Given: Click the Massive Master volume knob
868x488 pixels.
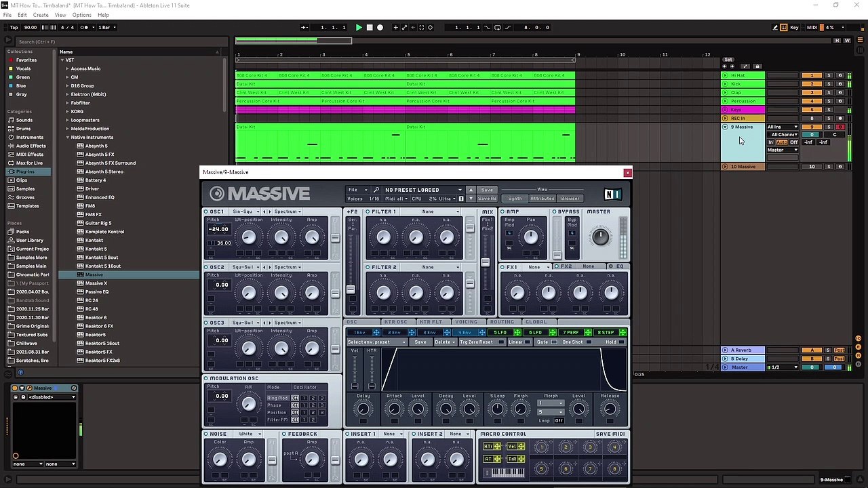Looking at the screenshot, I should 600,237.
